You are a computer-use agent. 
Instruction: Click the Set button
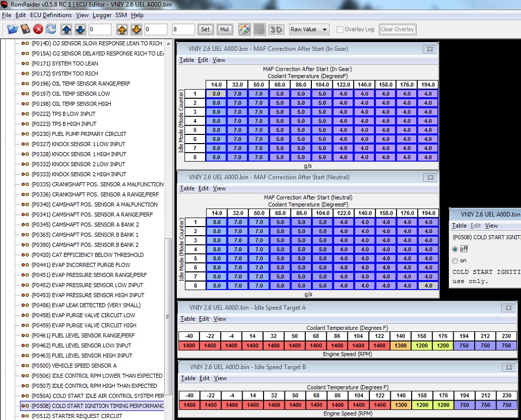tap(205, 29)
